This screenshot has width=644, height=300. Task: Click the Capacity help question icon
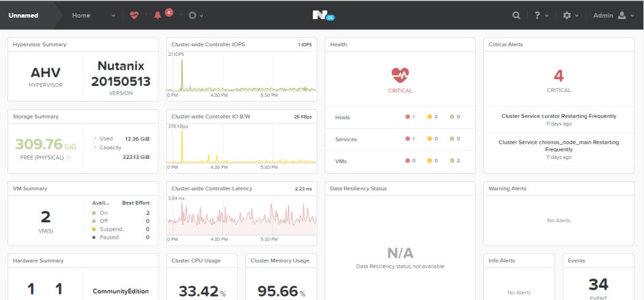click(95, 147)
